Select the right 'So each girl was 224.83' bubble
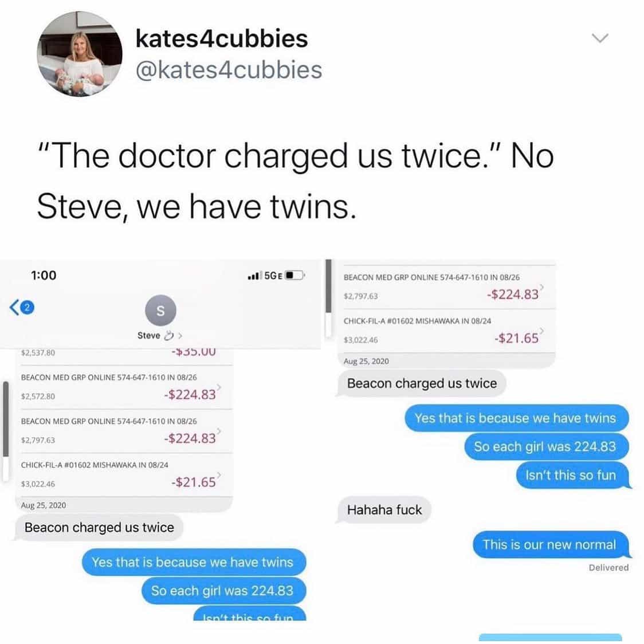This screenshot has width=644, height=644. click(546, 446)
